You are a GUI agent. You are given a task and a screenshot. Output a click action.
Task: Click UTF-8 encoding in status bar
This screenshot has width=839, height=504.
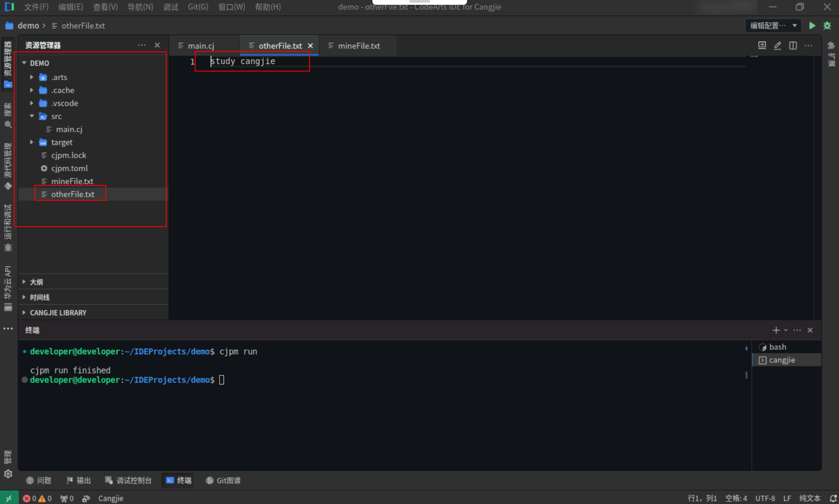[765, 498]
